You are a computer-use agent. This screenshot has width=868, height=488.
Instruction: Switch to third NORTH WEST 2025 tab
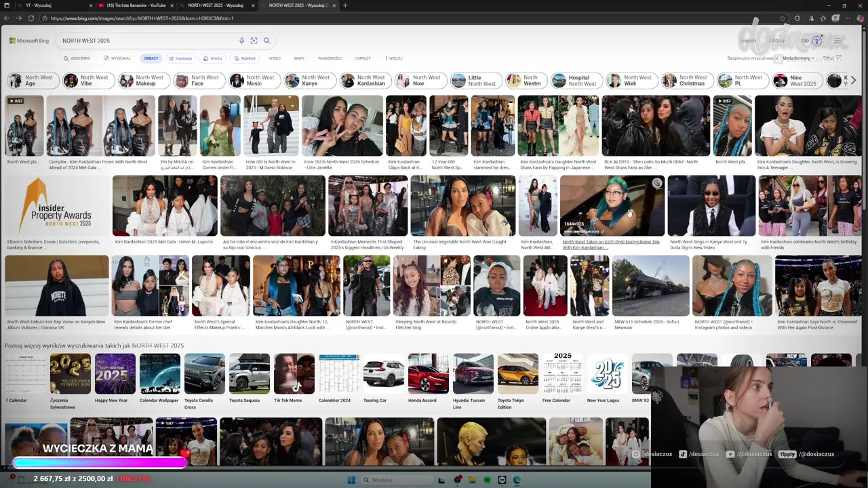(x=217, y=5)
